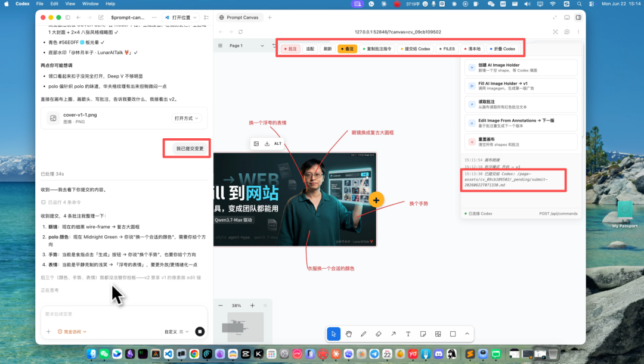Open the 38% zoom level menu
The image size is (644, 364).
point(236,305)
